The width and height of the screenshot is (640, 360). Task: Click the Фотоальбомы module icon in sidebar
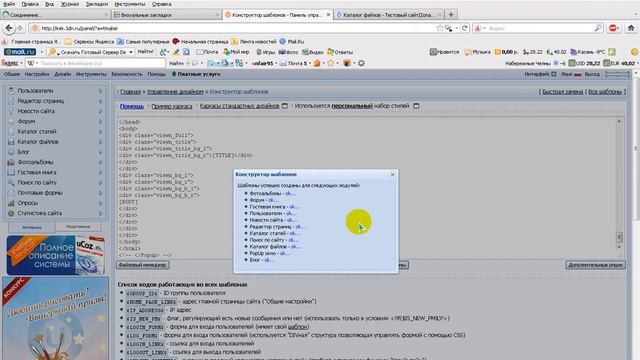click(x=11, y=162)
